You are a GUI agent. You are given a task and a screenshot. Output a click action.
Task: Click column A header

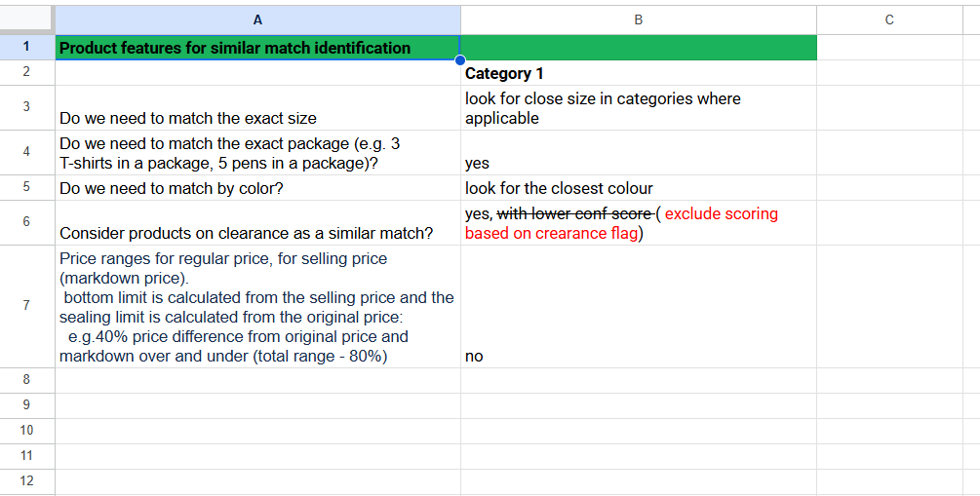(x=257, y=19)
